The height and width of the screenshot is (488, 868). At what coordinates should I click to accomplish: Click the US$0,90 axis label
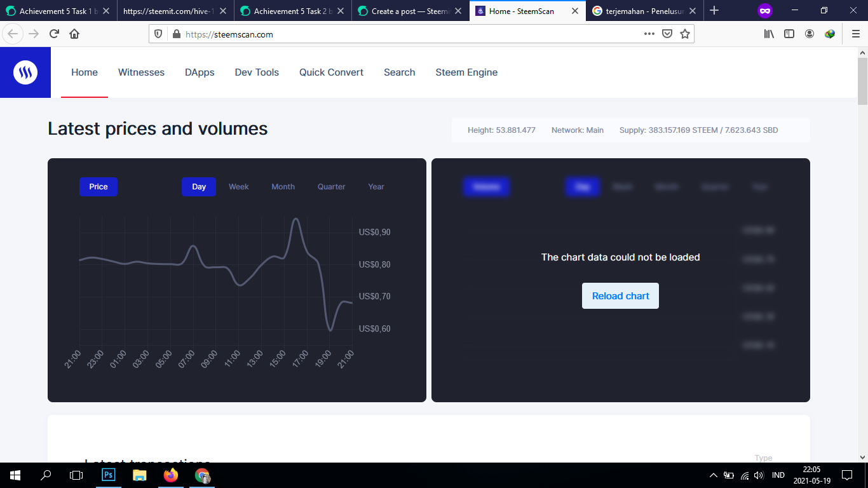[375, 233]
